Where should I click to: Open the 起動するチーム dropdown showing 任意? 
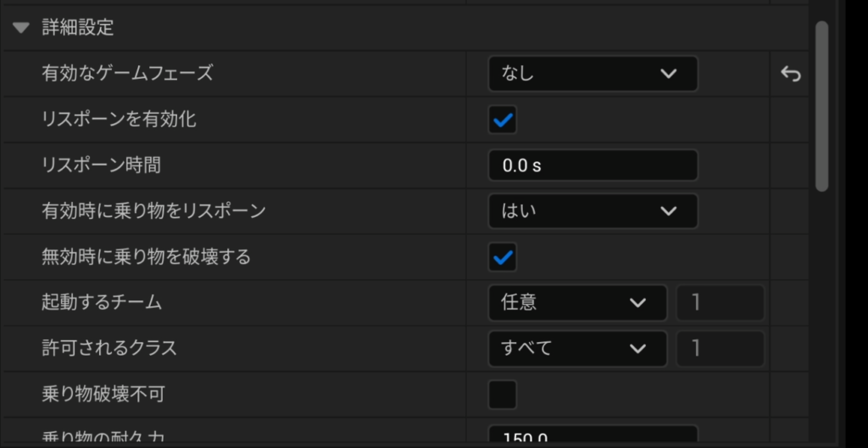[x=577, y=303]
